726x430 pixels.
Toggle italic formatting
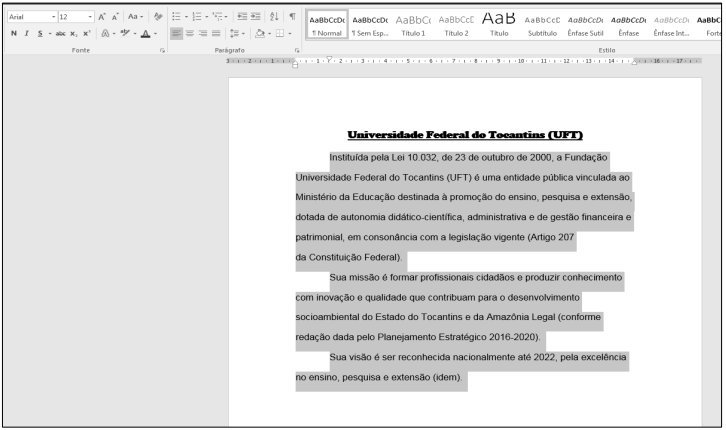[24, 34]
